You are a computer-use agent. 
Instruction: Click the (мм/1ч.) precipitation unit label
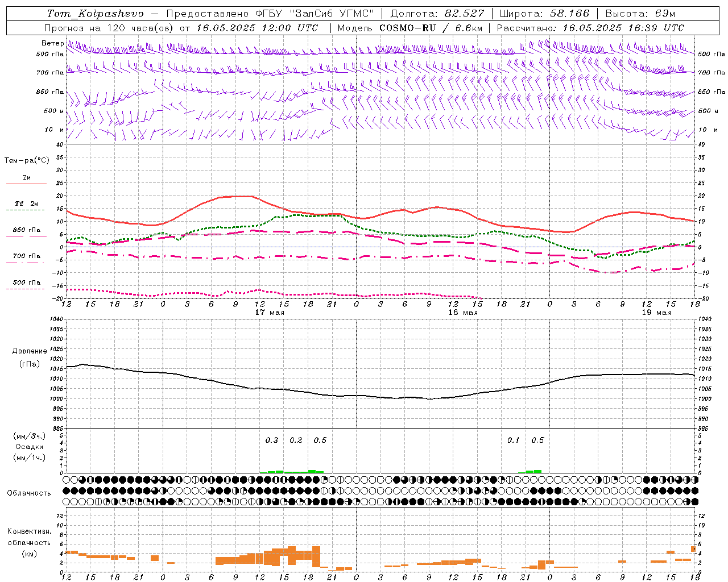tap(30, 458)
